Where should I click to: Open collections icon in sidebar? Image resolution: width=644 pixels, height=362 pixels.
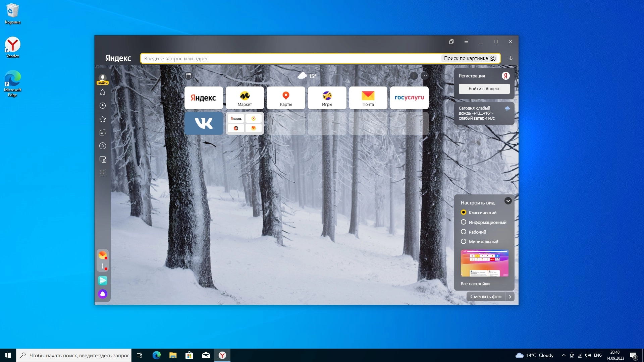pos(103,132)
